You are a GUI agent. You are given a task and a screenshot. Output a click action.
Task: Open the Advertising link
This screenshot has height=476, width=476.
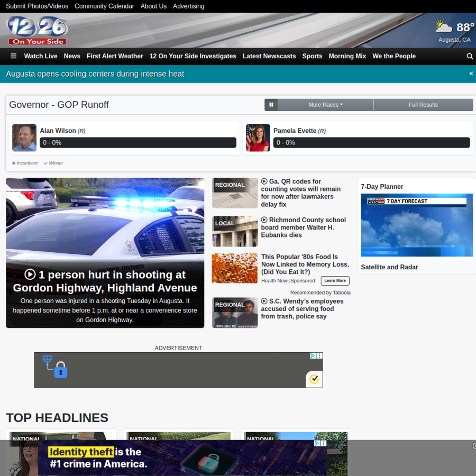[x=188, y=6]
